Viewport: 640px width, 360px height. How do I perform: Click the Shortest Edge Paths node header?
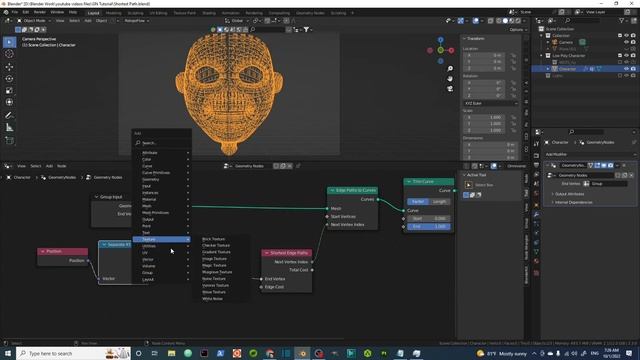pyautogui.click(x=287, y=253)
